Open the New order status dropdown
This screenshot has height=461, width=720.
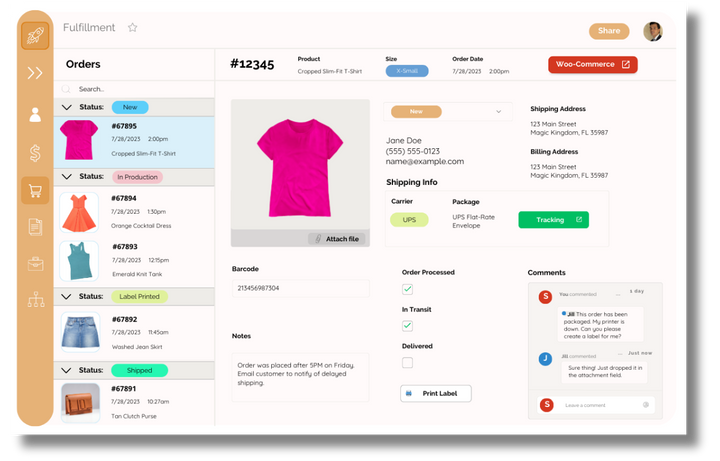447,111
